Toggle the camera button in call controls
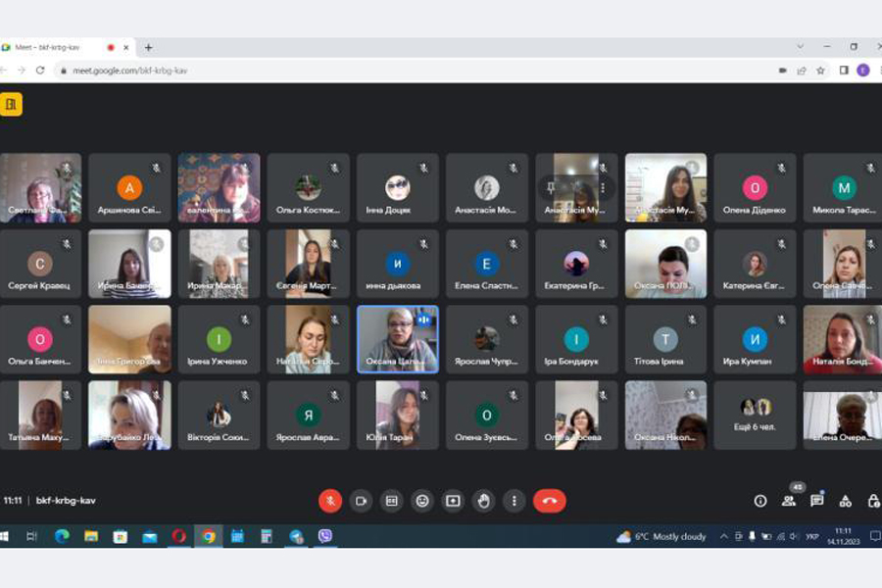 point(361,501)
